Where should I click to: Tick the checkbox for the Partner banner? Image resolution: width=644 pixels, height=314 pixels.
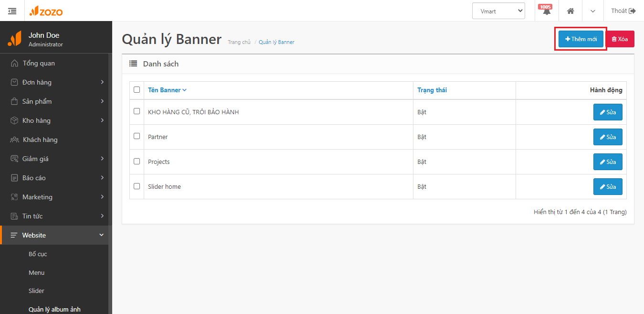tap(137, 136)
